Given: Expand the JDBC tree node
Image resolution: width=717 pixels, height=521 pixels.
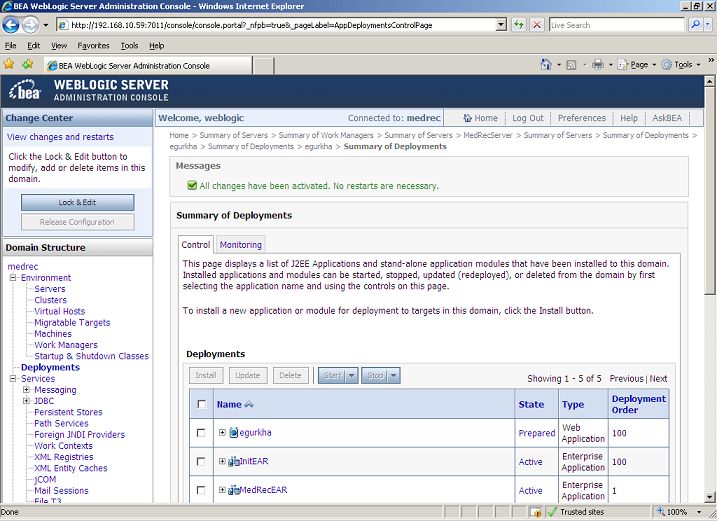Looking at the screenshot, I should click(x=27, y=401).
